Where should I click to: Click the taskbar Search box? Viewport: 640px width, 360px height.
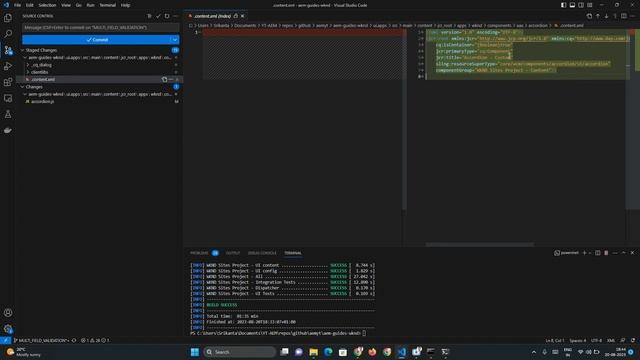pos(240,352)
